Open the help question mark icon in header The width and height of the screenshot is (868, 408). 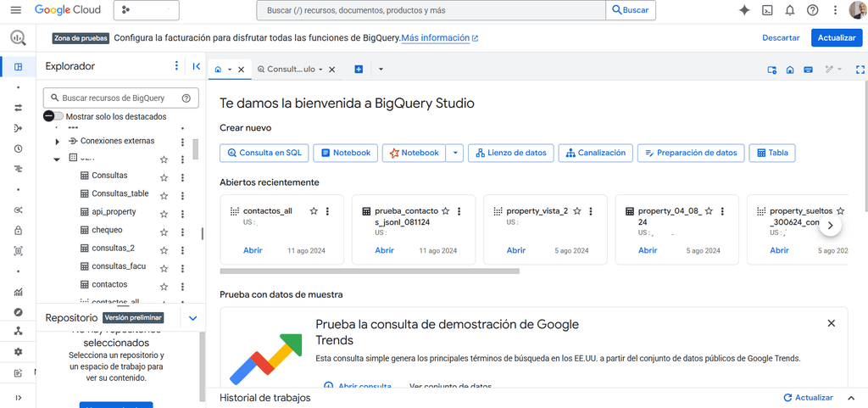point(813,10)
